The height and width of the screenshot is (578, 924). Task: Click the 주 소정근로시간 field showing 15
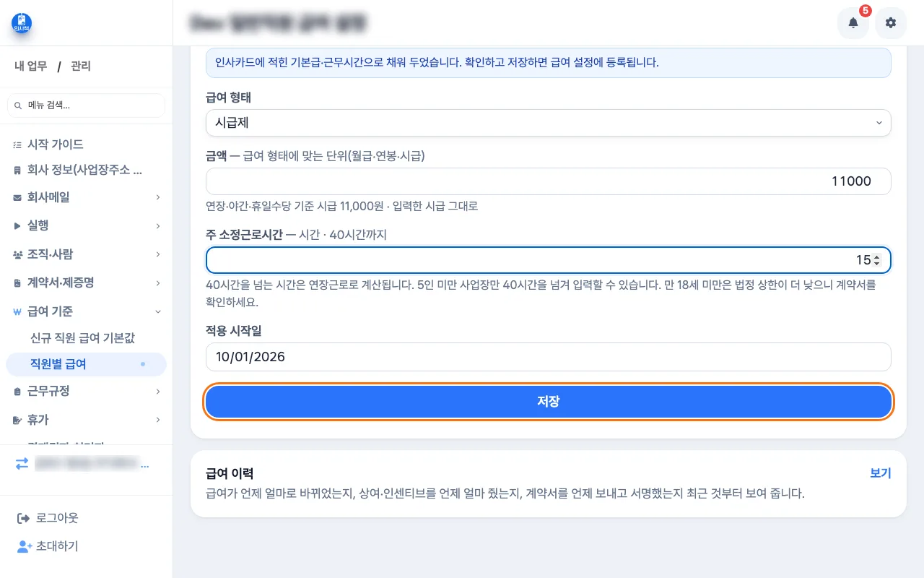[x=549, y=260]
